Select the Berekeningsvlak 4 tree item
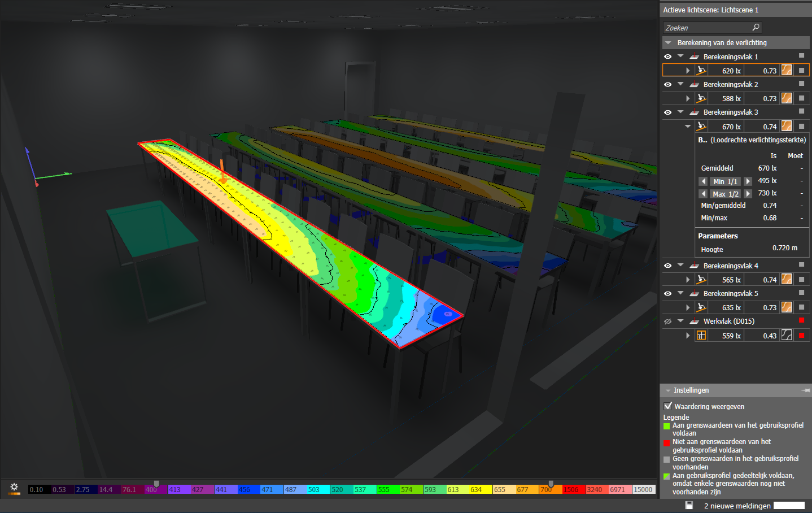Screen dimensions: 812x513 [730, 266]
